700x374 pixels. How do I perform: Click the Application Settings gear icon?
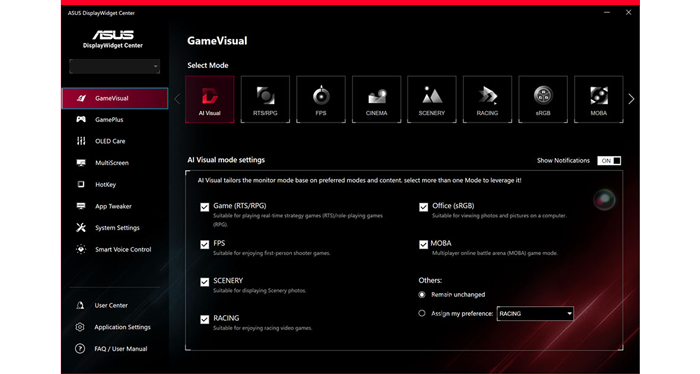(x=80, y=327)
